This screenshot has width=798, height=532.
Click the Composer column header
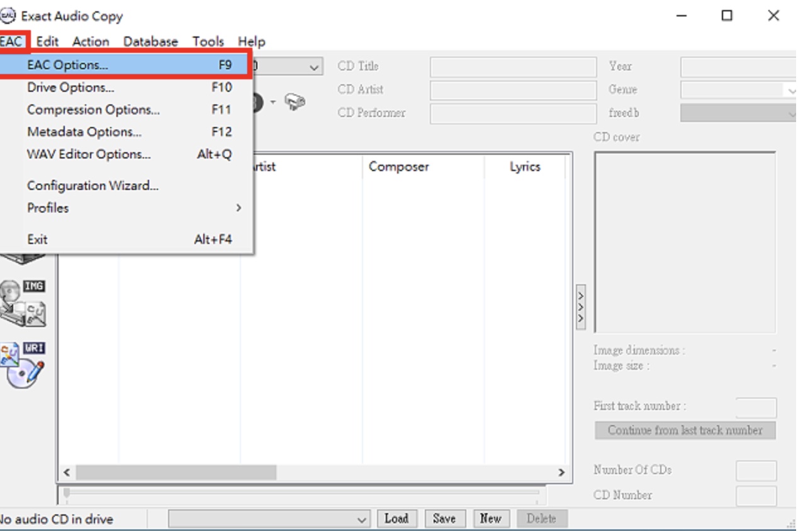click(x=423, y=167)
